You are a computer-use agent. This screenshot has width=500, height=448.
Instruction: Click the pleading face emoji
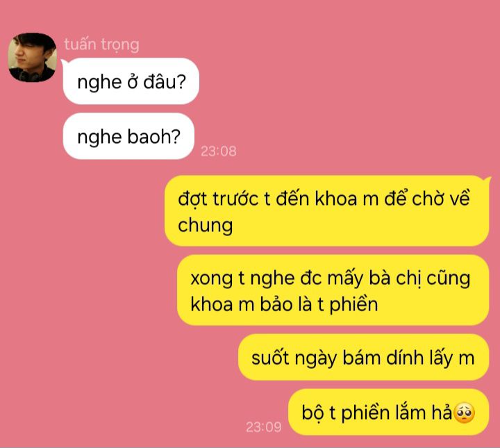[465, 413]
